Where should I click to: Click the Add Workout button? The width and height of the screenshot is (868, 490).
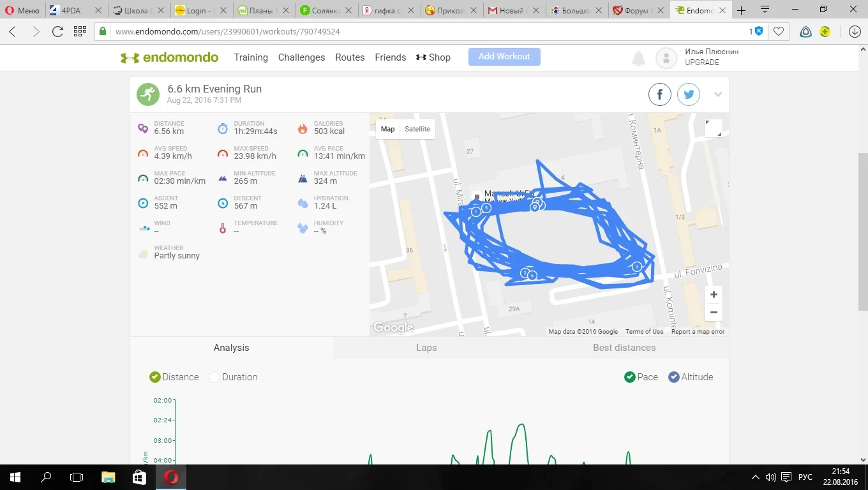pos(504,57)
